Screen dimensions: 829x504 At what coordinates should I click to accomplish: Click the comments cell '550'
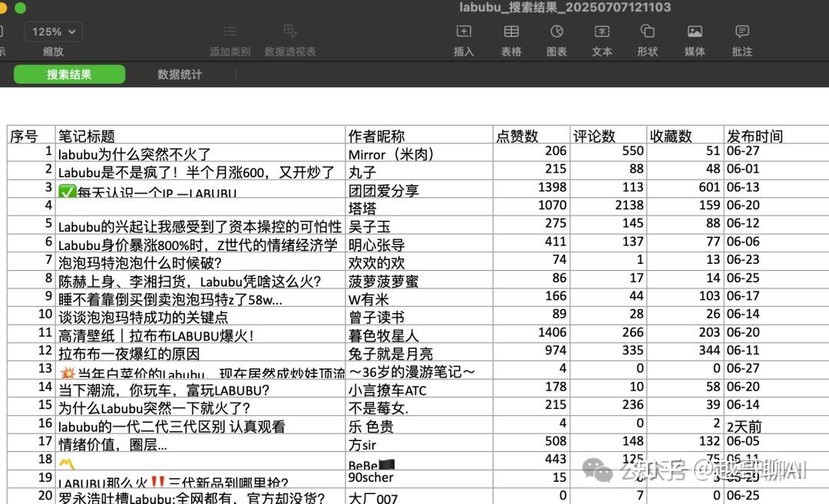click(608, 153)
